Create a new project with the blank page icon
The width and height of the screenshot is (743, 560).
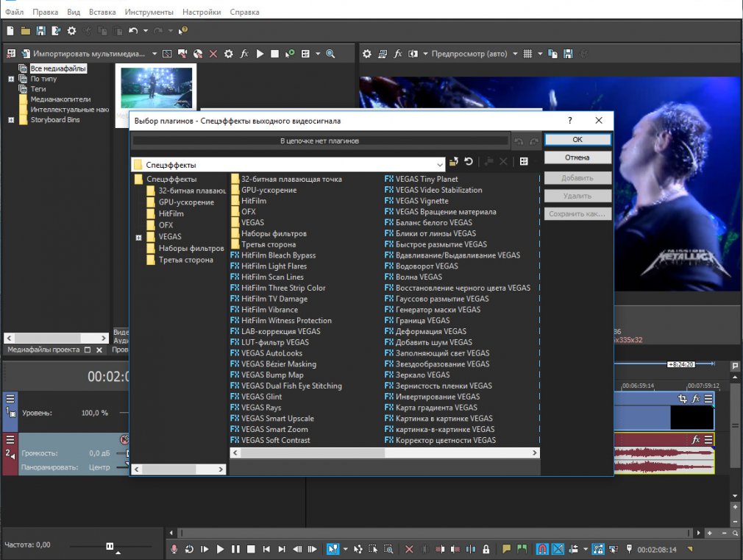click(10, 31)
